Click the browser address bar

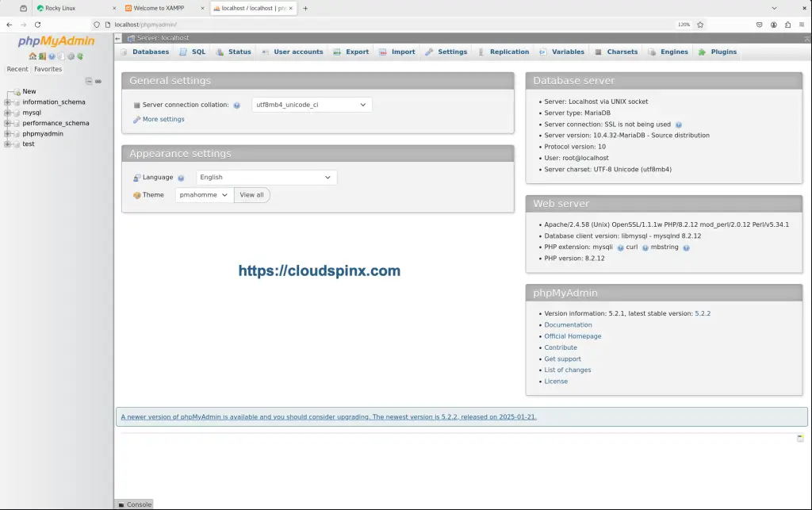tap(238, 24)
